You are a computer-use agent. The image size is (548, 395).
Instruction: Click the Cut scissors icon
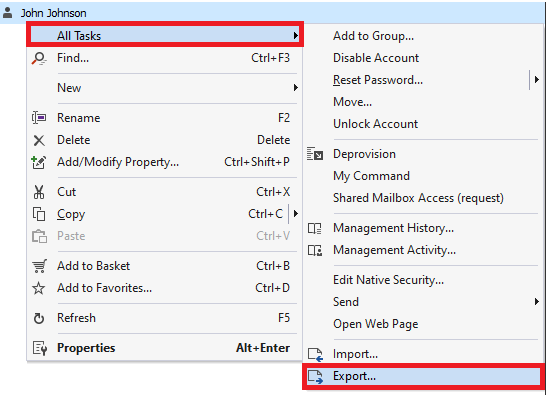tap(39, 192)
